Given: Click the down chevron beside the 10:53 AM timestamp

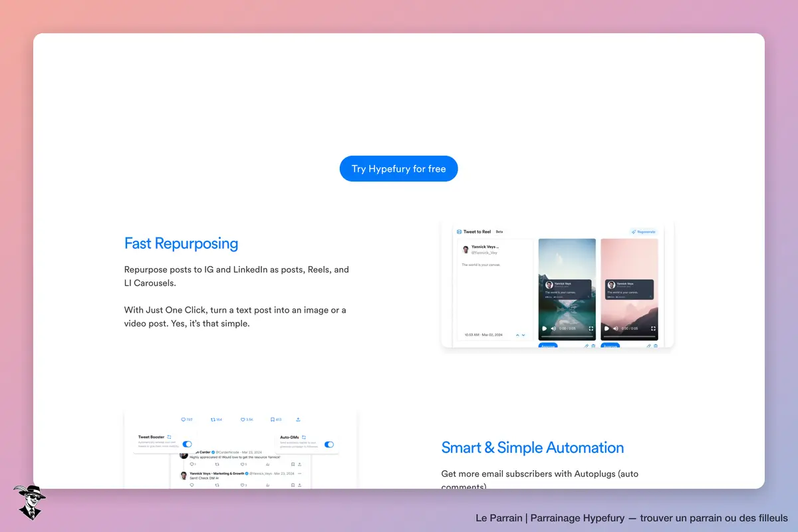Looking at the screenshot, I should coord(523,335).
